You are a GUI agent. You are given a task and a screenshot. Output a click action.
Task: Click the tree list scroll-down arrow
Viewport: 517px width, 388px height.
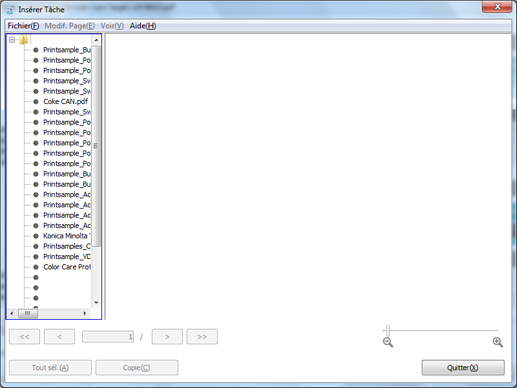point(96,303)
